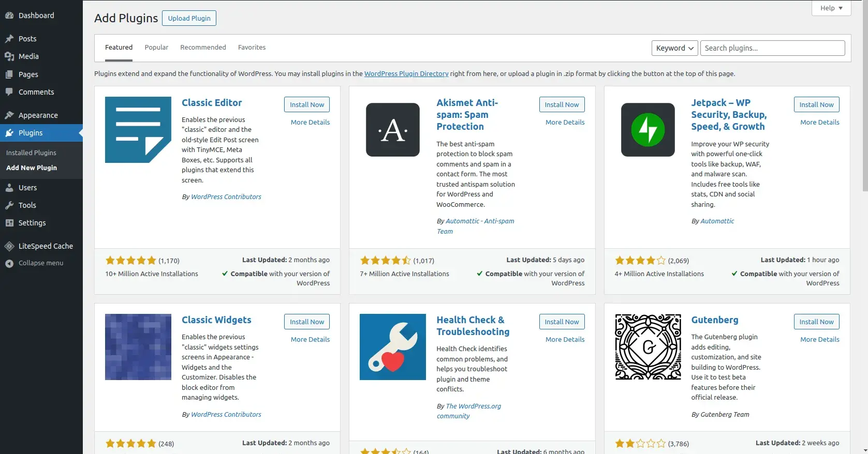Viewport: 868px width, 454px height.
Task: Open the WordPress Plugin Directory link
Action: 406,74
